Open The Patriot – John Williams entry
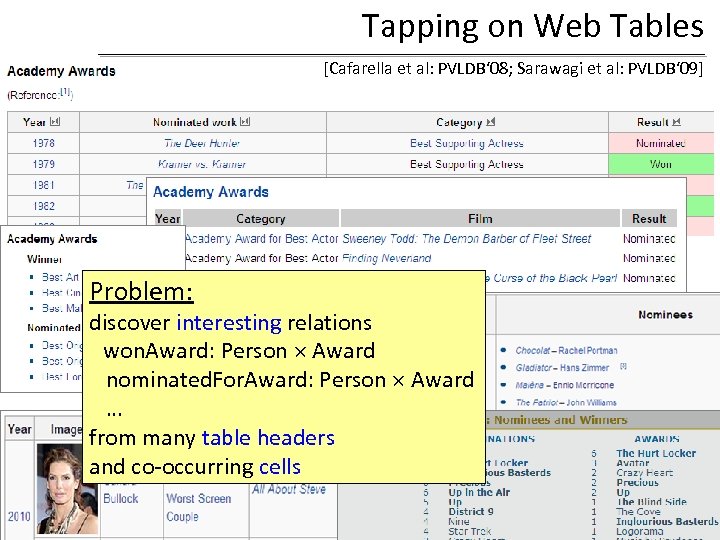The height and width of the screenshot is (540, 720). (566, 402)
